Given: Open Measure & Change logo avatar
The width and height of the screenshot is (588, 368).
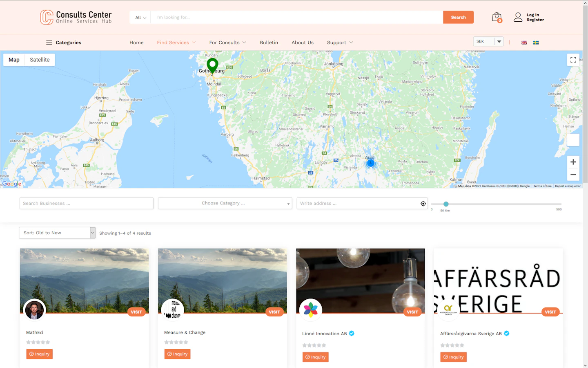Looking at the screenshot, I should point(172,310).
